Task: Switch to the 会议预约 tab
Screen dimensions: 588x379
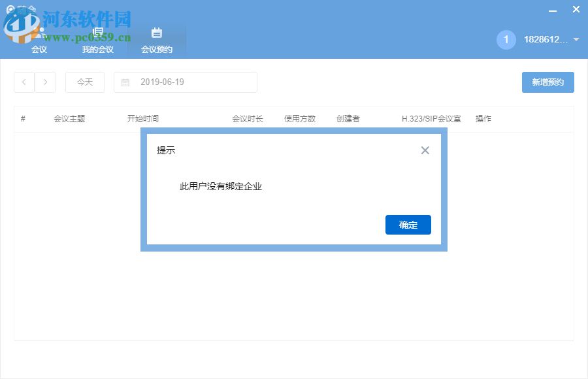Action: coord(157,48)
